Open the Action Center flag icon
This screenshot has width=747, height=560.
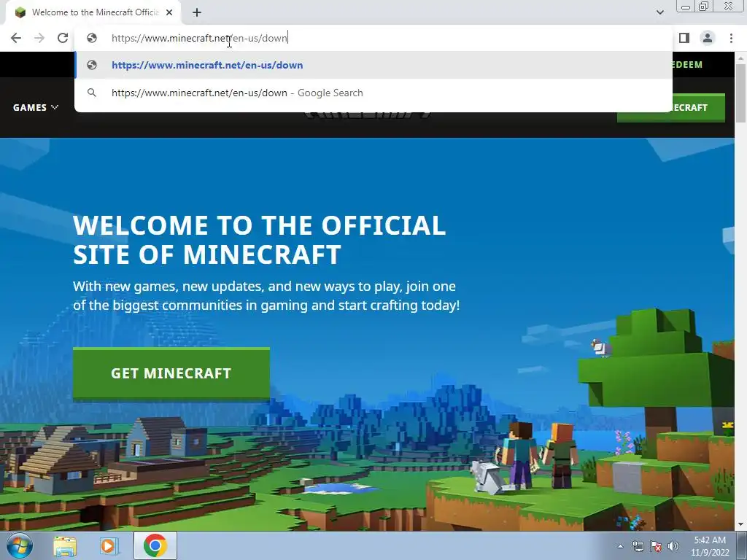pyautogui.click(x=656, y=546)
